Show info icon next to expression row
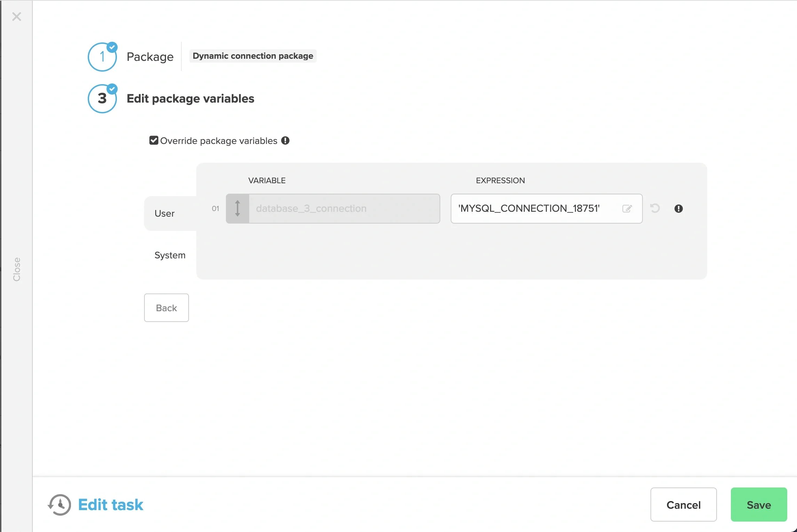 pyautogui.click(x=679, y=209)
